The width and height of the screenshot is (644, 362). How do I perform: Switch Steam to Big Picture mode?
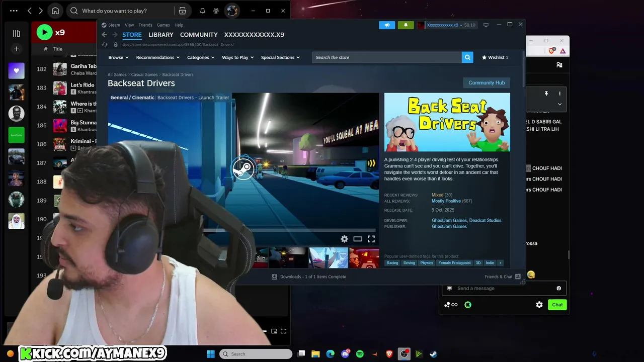(486, 25)
